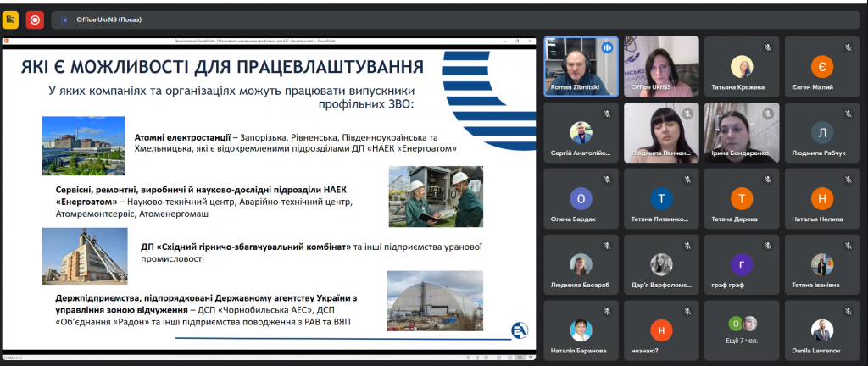Click Євген Малий's orange avatar

click(821, 67)
